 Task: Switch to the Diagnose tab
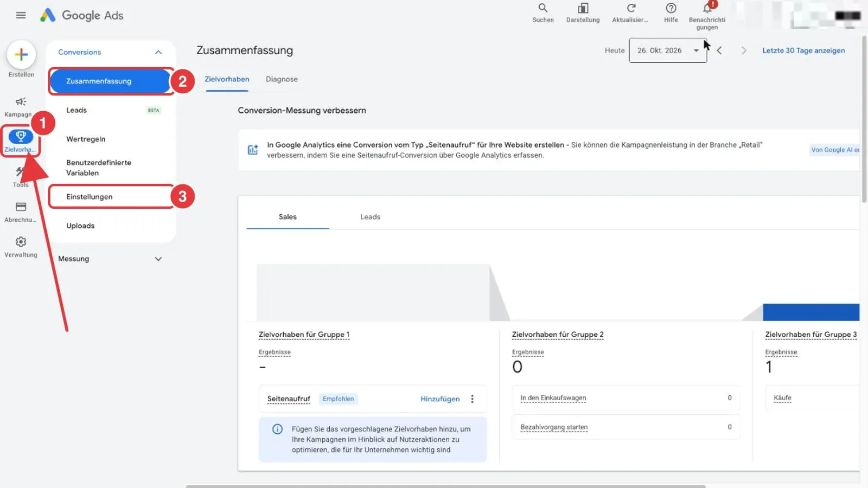click(282, 79)
